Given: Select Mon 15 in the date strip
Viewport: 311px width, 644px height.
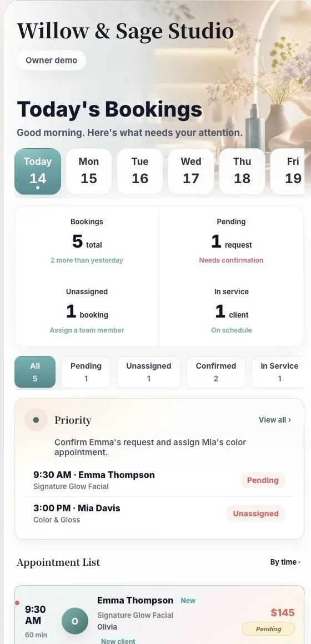Looking at the screenshot, I should point(89,171).
